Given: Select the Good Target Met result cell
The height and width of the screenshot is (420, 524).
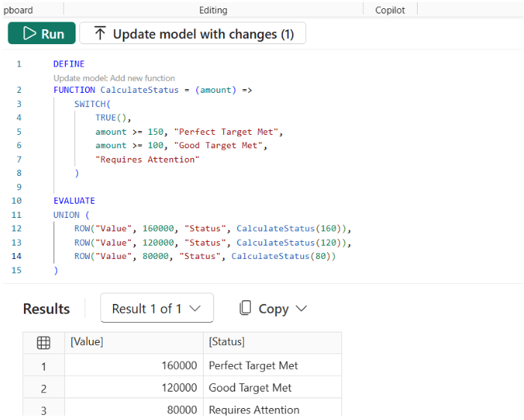Looking at the screenshot, I should click(x=272, y=387).
